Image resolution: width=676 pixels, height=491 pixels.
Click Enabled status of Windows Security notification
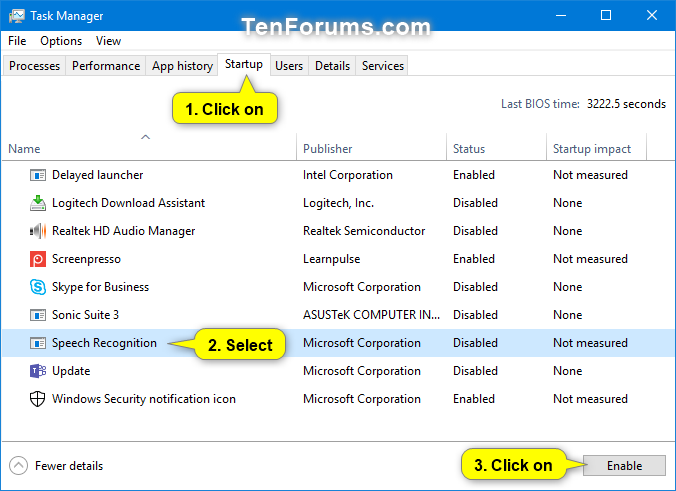(474, 399)
